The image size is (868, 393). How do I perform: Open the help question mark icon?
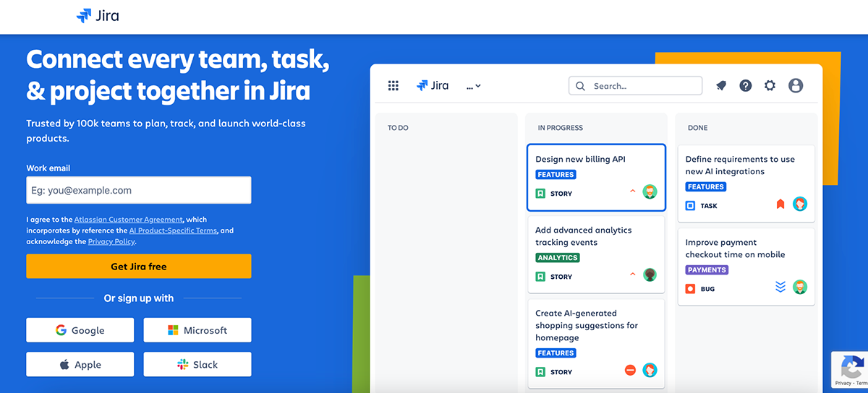pyautogui.click(x=746, y=86)
